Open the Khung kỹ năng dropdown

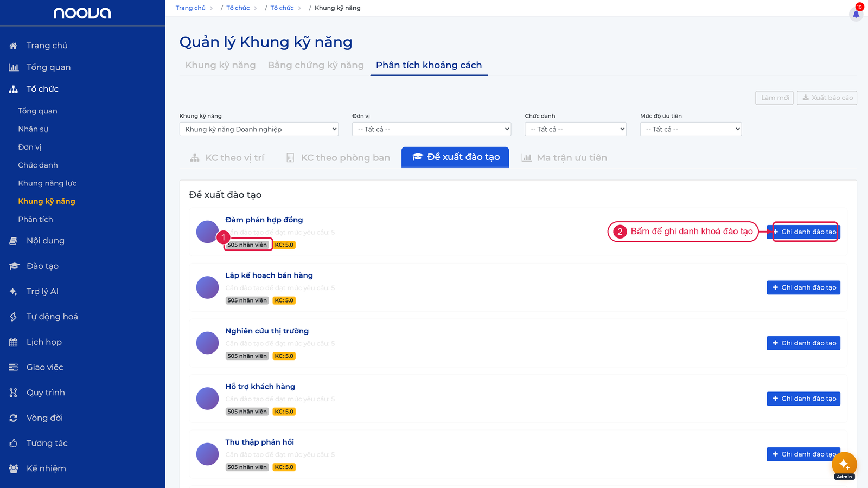click(259, 129)
